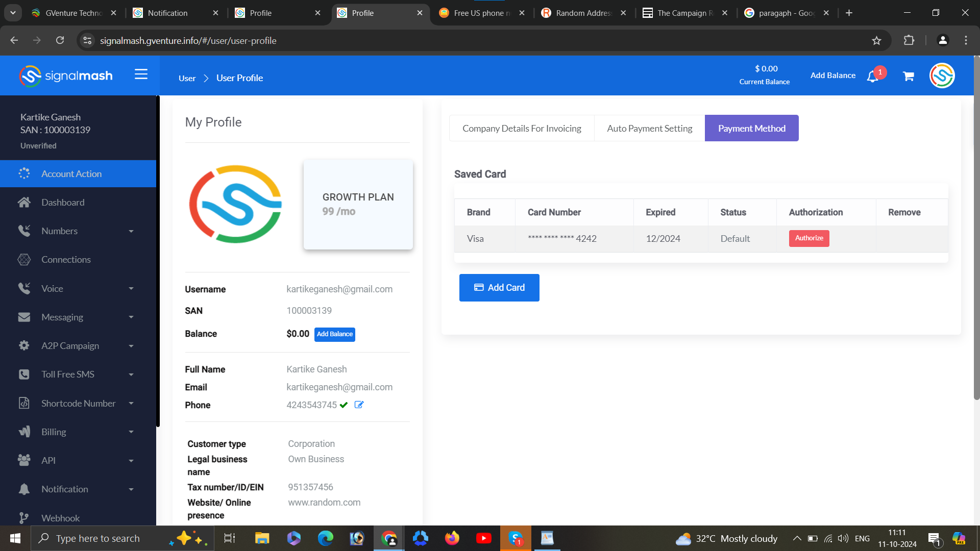Click the Dashboard home icon
The width and height of the screenshot is (980, 551).
coord(24,203)
